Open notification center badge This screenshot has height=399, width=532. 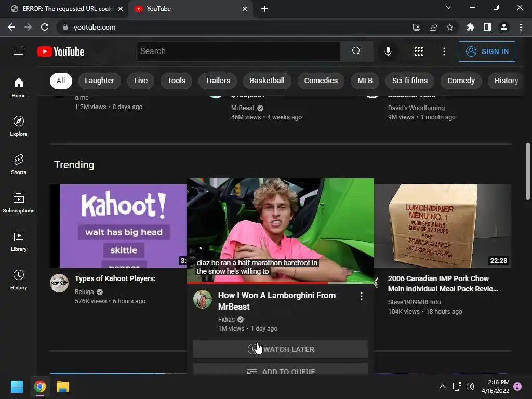click(x=517, y=387)
